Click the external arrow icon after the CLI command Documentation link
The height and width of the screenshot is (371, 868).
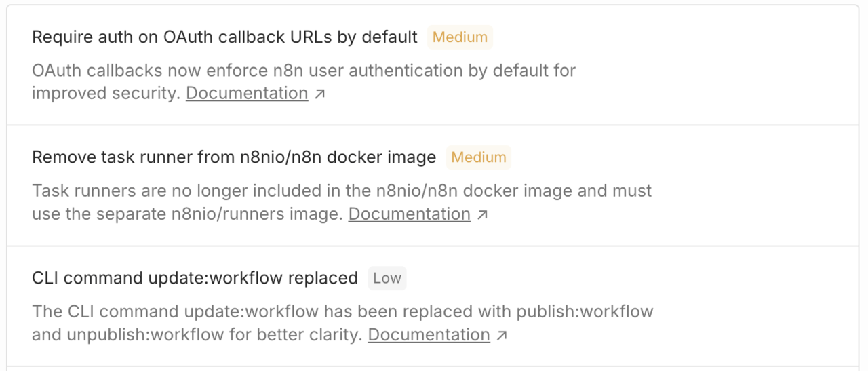coord(502,335)
